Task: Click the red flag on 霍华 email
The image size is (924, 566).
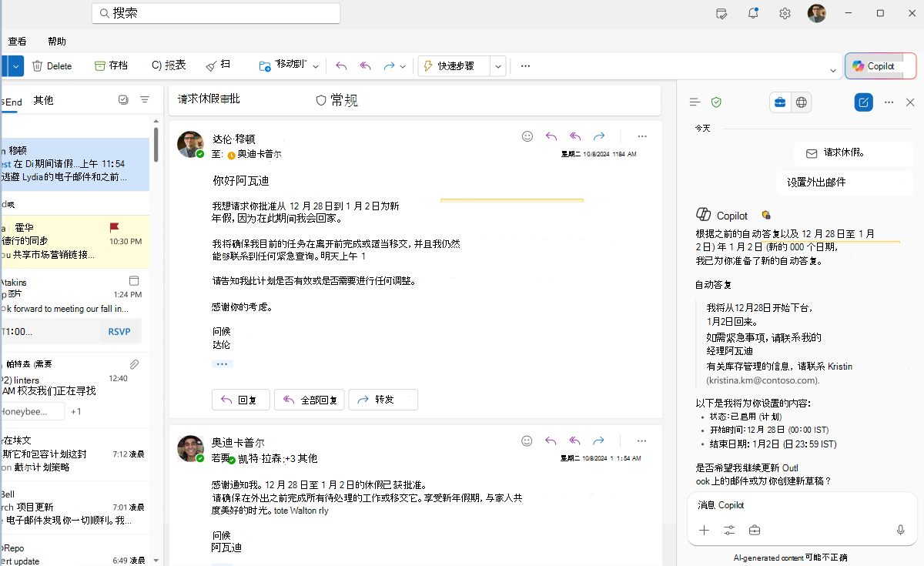Action: (114, 227)
